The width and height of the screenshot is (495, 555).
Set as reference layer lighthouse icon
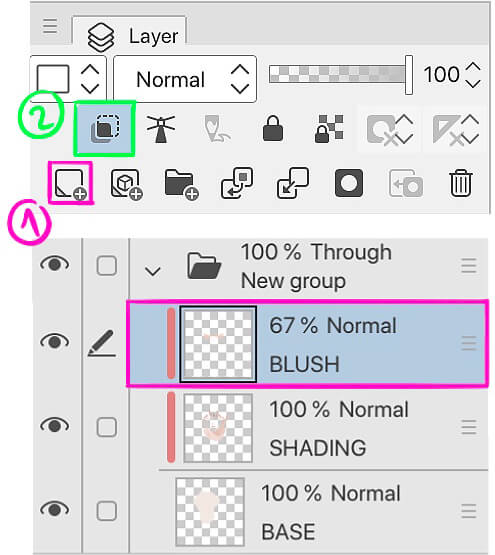[x=160, y=129]
